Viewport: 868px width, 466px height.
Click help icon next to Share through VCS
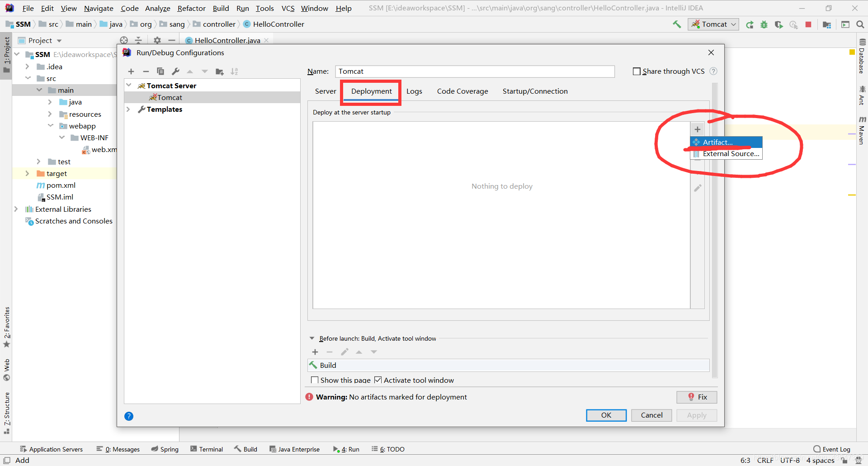pos(713,71)
